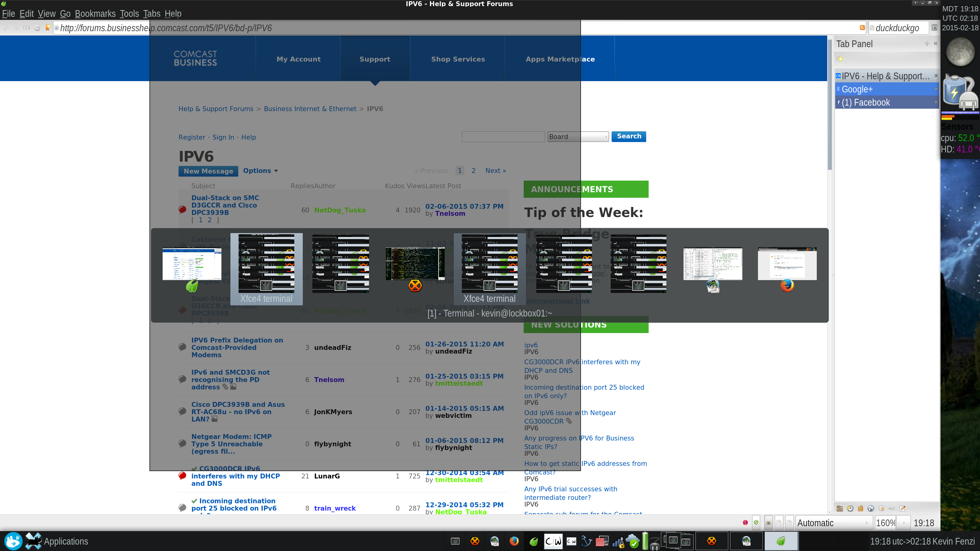Open the Tools menu

[x=129, y=14]
